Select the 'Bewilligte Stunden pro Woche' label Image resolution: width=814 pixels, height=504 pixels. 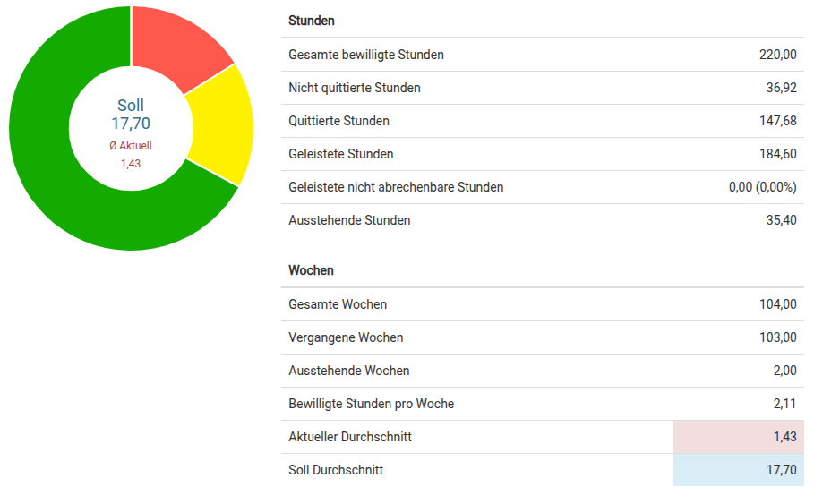tap(371, 404)
